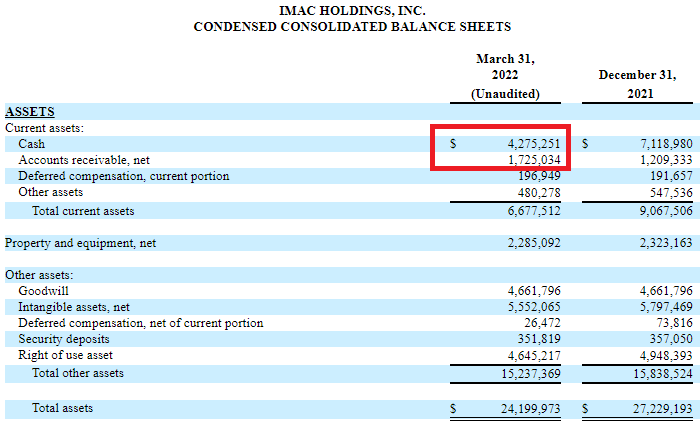Click the Total other assets label
700x425 pixels.
click(78, 373)
